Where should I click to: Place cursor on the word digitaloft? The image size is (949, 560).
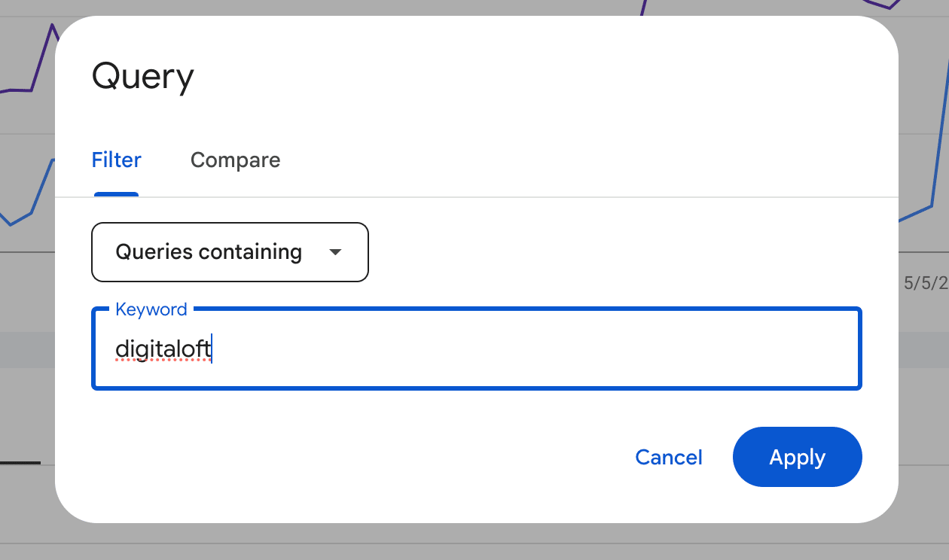163,349
